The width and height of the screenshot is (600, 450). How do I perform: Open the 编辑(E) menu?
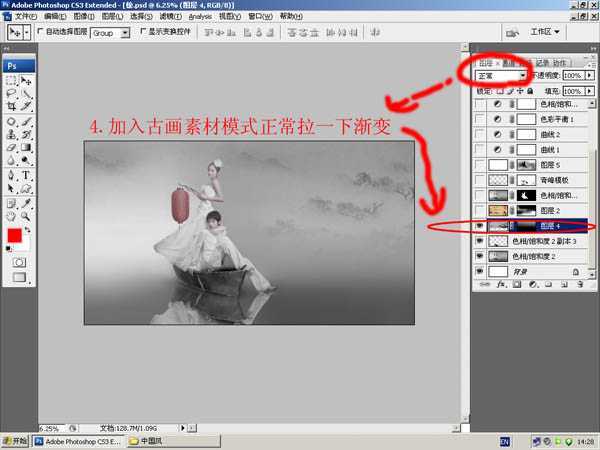pos(55,16)
